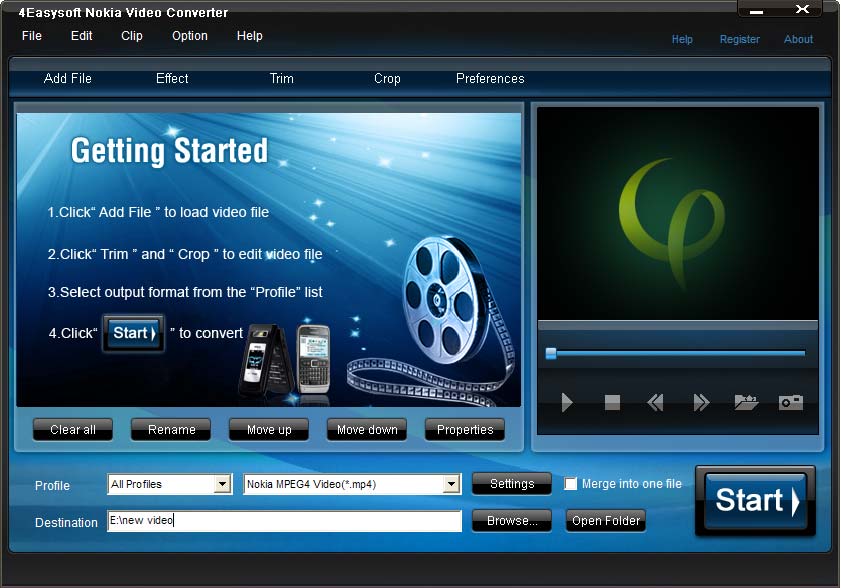Screen dimensions: 841x588
Task: Click Start to begin conversion
Action: click(755, 501)
